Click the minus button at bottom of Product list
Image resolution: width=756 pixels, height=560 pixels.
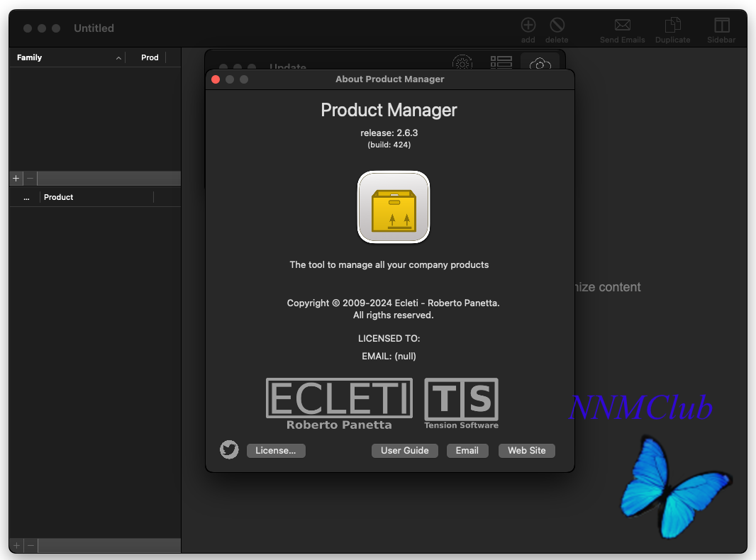31,546
